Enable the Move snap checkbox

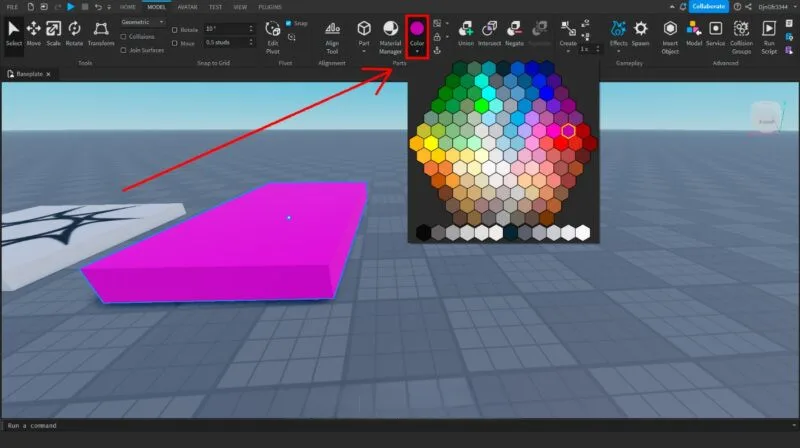[174, 43]
